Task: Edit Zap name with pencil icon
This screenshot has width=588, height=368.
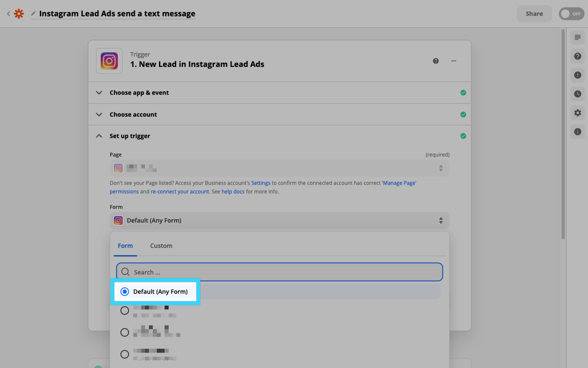Action: click(x=33, y=14)
